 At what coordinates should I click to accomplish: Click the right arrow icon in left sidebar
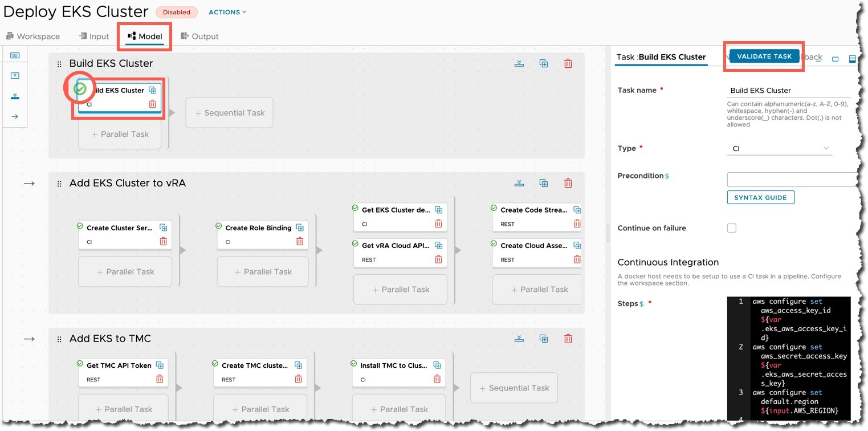pos(15,116)
